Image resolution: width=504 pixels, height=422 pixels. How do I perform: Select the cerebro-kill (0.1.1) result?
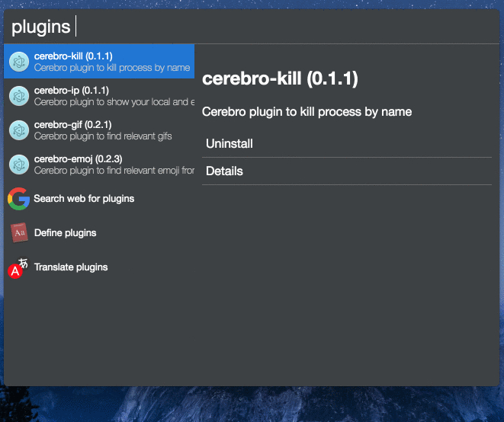[99, 62]
